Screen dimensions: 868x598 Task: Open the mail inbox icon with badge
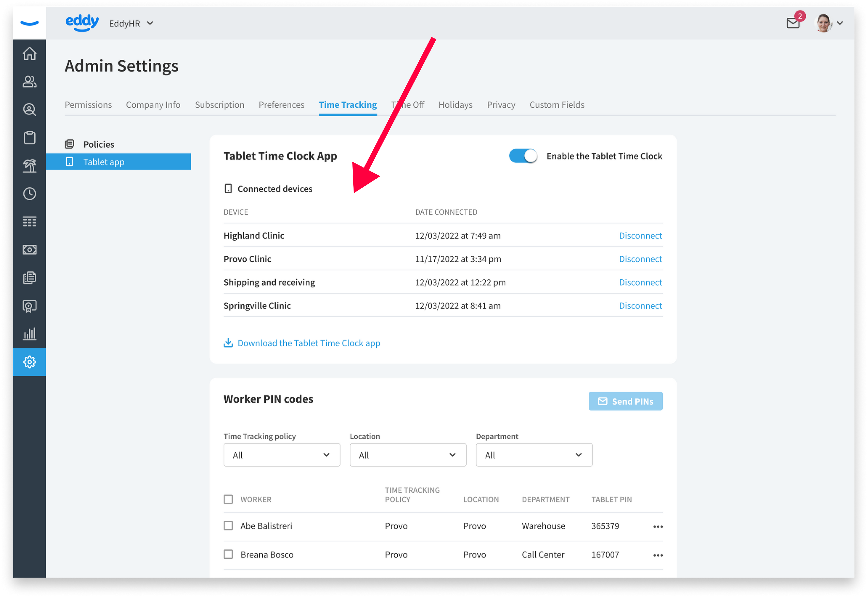pos(793,23)
